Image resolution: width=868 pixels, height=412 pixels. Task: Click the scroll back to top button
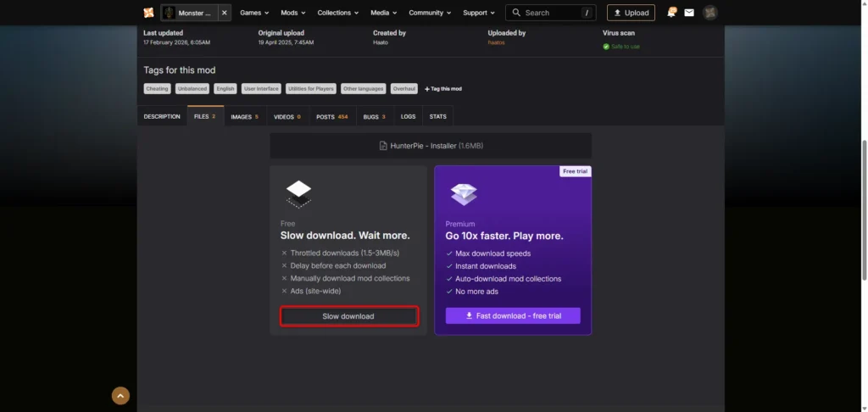[120, 395]
